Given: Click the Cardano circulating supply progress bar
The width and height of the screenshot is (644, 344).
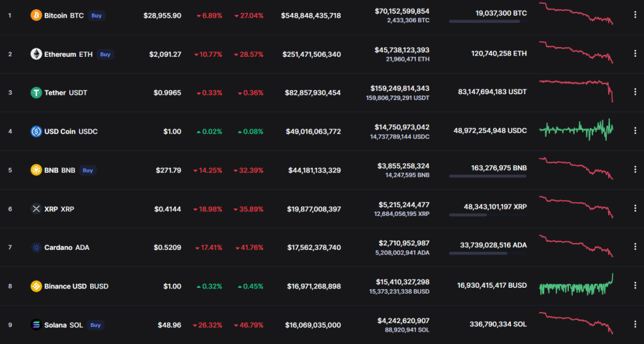Looking at the screenshot, I should 487,254.
